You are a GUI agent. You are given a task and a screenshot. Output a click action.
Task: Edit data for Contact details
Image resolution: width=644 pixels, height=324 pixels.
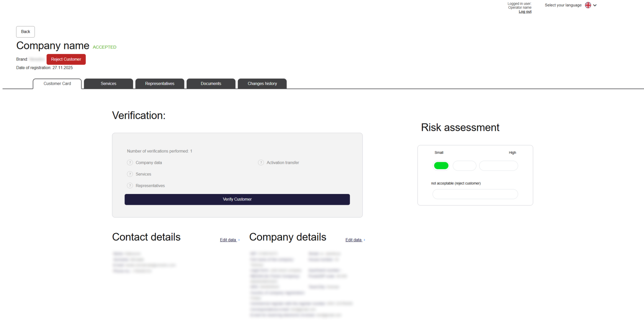[228, 240]
